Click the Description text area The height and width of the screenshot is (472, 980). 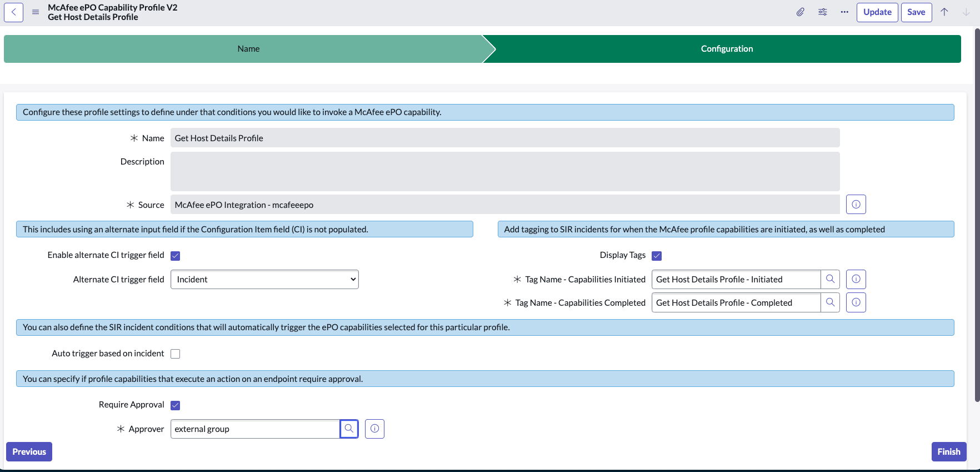pyautogui.click(x=505, y=171)
